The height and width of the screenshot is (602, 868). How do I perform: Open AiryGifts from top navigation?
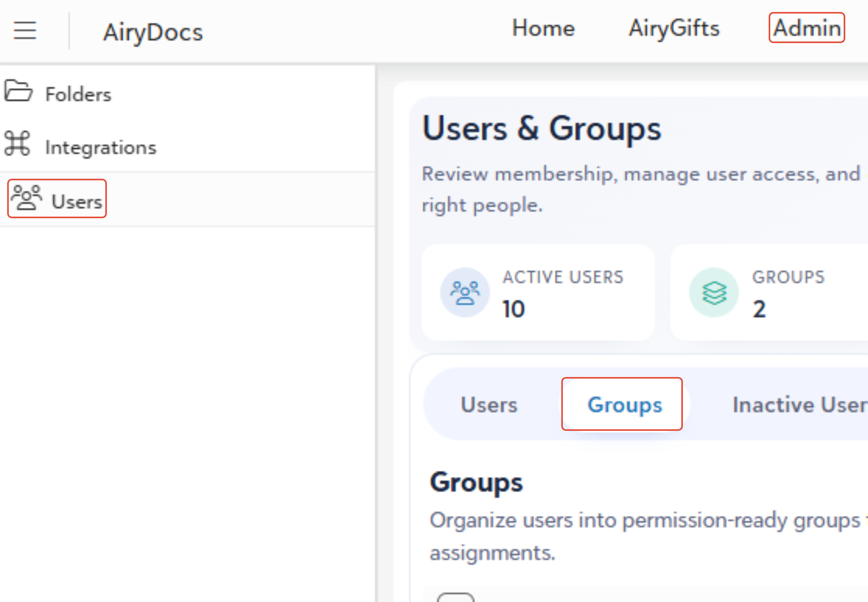(674, 28)
